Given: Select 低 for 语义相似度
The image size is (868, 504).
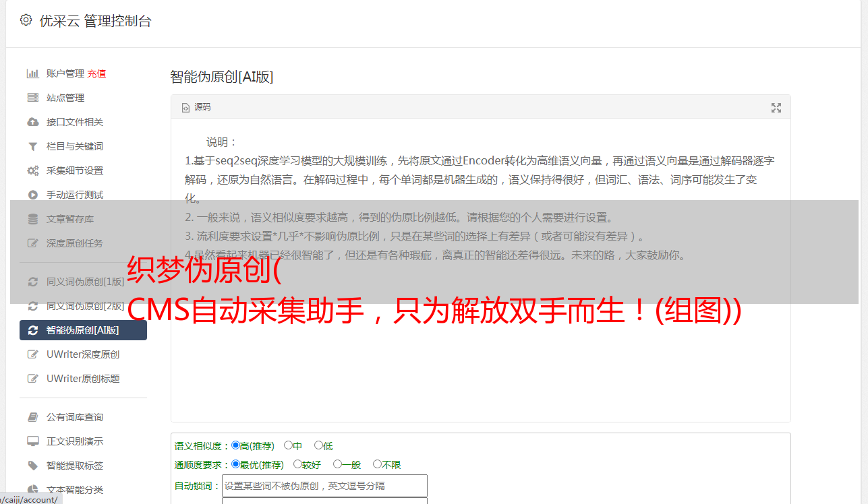Looking at the screenshot, I should coord(318,445).
